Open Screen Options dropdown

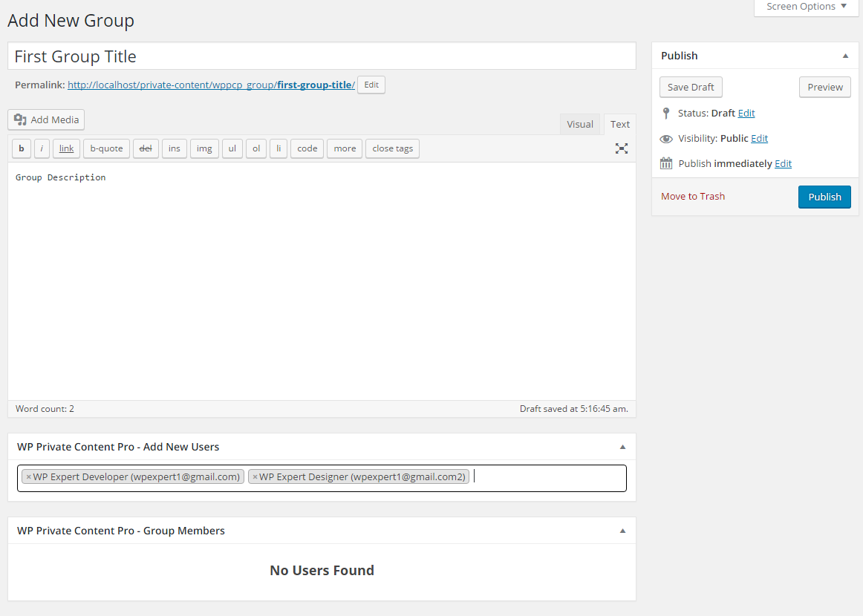[806, 7]
